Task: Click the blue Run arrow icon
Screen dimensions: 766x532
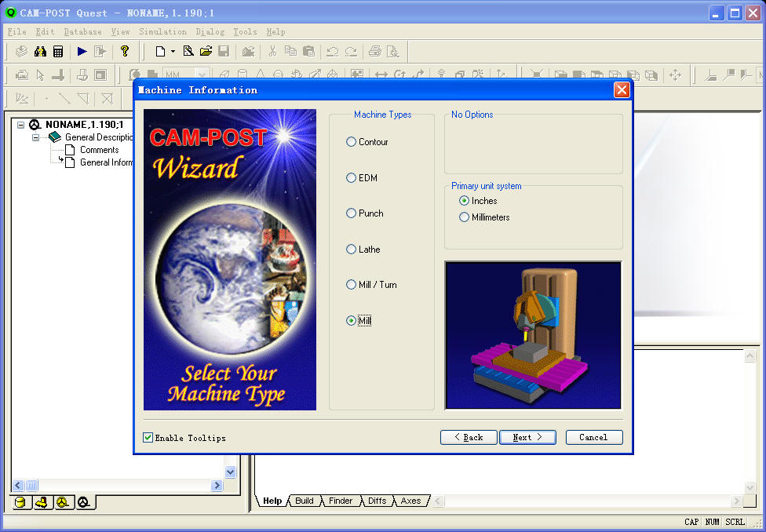Action: pyautogui.click(x=82, y=51)
